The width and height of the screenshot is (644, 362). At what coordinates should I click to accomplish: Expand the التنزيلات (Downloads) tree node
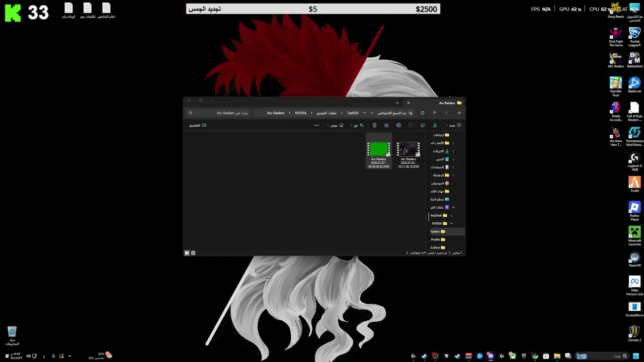pyautogui.click(x=453, y=151)
